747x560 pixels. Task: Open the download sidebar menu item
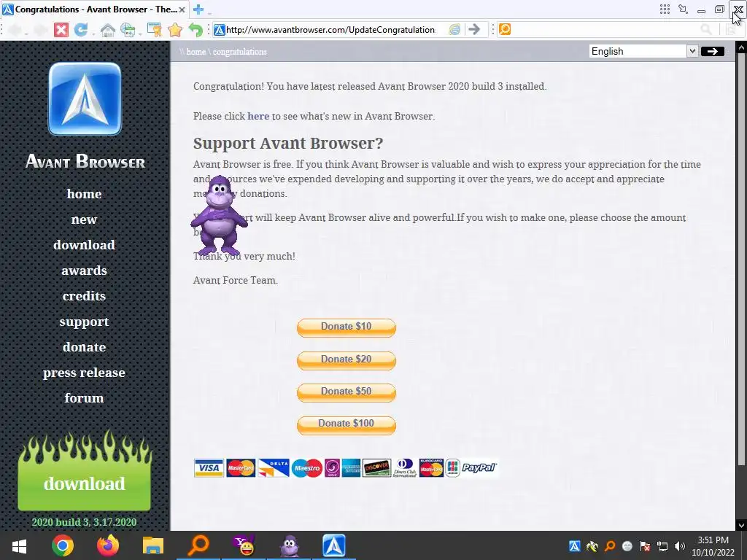(84, 245)
